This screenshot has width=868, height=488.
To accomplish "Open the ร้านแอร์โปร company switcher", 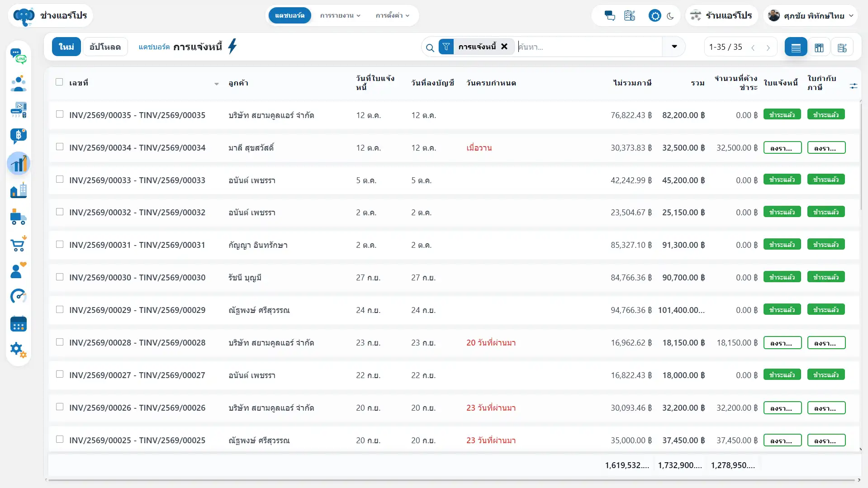I will click(721, 16).
